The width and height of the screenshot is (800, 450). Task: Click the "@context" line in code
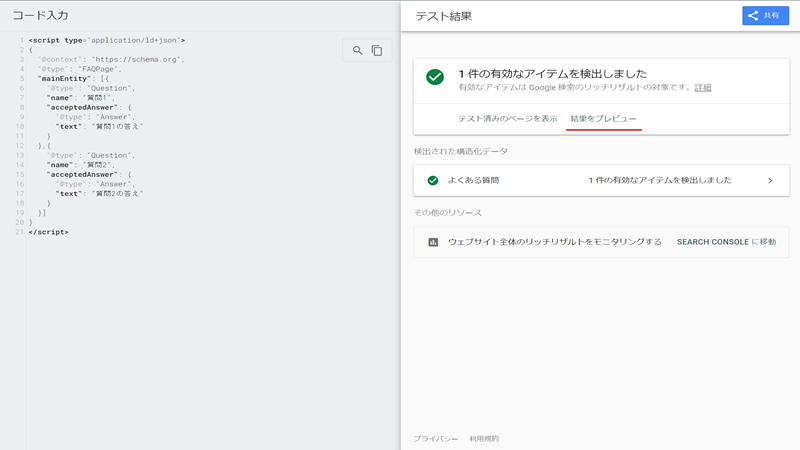point(111,60)
